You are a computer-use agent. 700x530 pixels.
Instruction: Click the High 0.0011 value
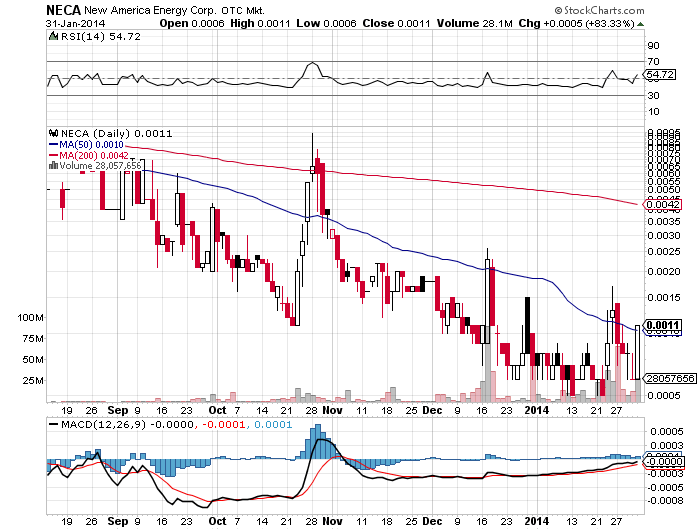coord(260,24)
